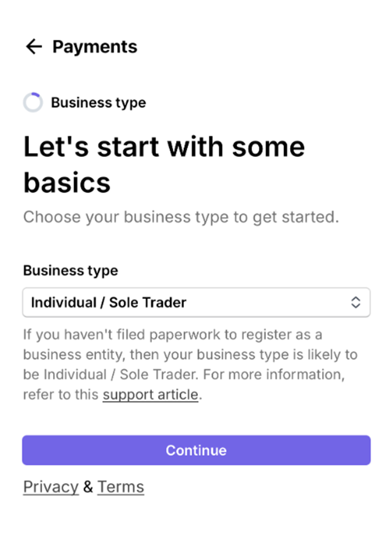Open the Terms link

pyautogui.click(x=121, y=487)
